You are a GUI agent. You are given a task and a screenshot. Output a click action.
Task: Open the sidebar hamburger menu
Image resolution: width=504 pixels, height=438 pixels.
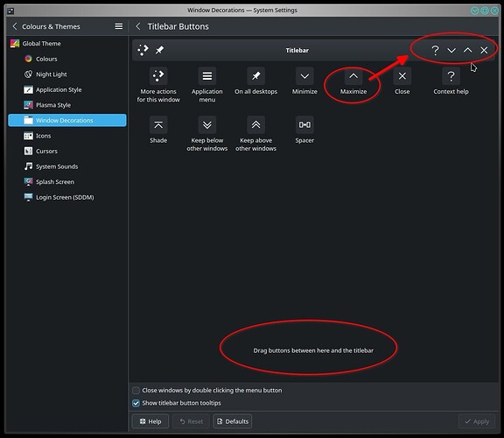(x=119, y=26)
